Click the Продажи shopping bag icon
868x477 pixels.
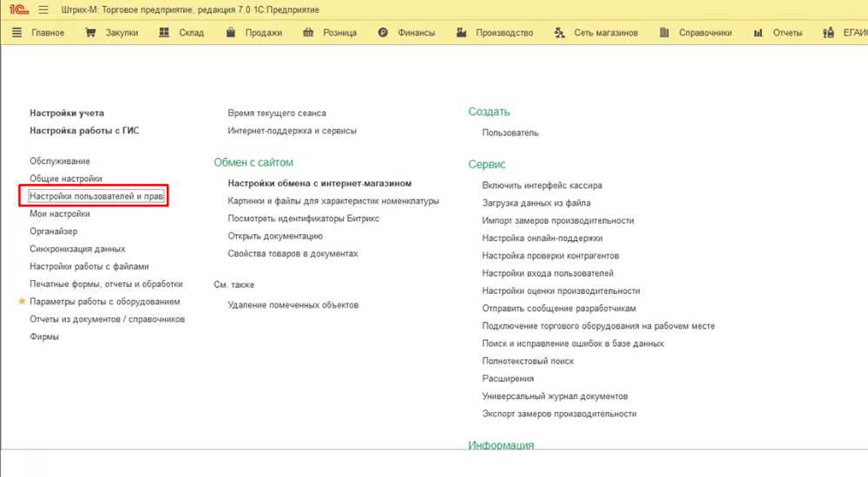pyautogui.click(x=230, y=33)
